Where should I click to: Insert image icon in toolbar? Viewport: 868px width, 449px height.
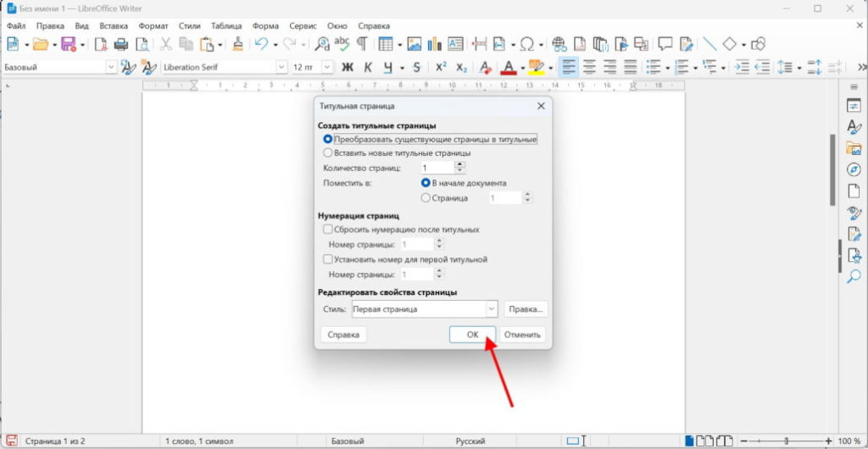[x=414, y=44]
